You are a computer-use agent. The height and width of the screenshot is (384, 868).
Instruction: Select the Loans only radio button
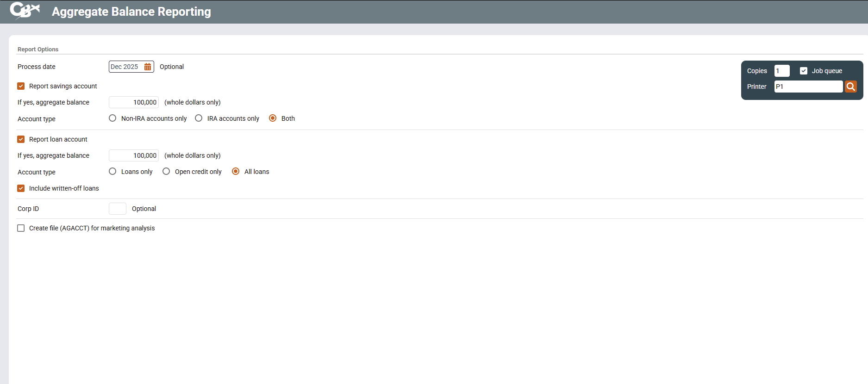112,172
